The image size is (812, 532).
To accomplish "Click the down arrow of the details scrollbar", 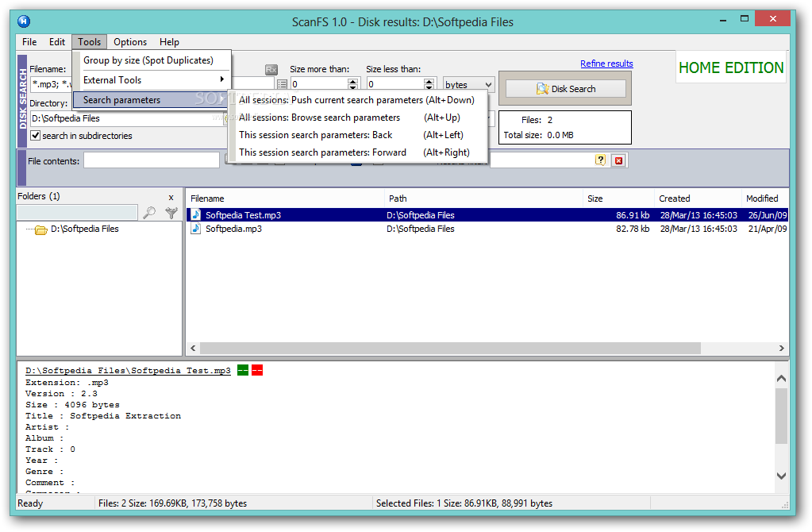I will pos(782,476).
